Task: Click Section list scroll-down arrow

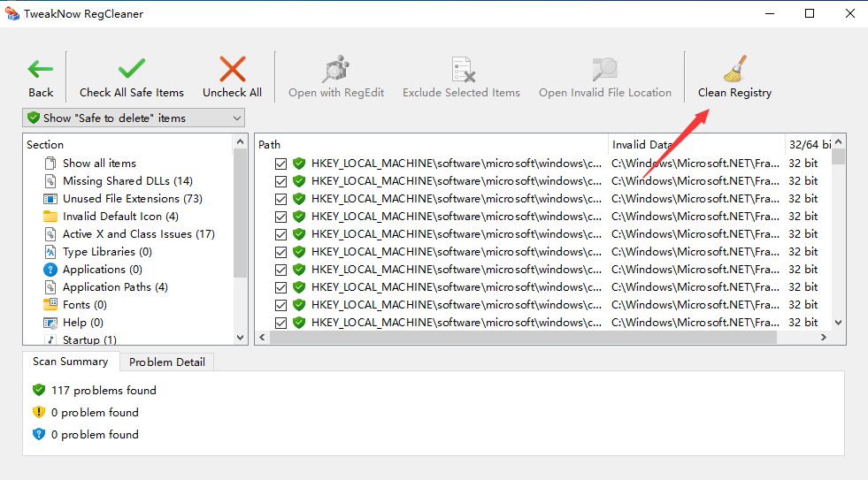Action: pyautogui.click(x=241, y=338)
